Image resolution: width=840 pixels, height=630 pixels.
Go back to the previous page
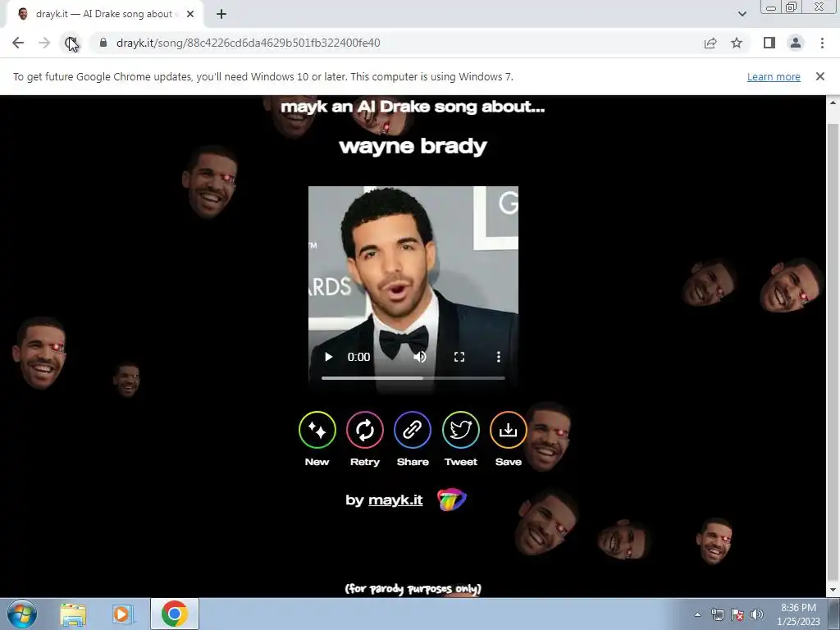(x=18, y=43)
